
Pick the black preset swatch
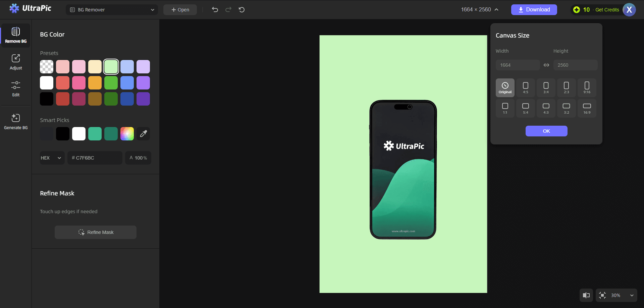(x=47, y=99)
